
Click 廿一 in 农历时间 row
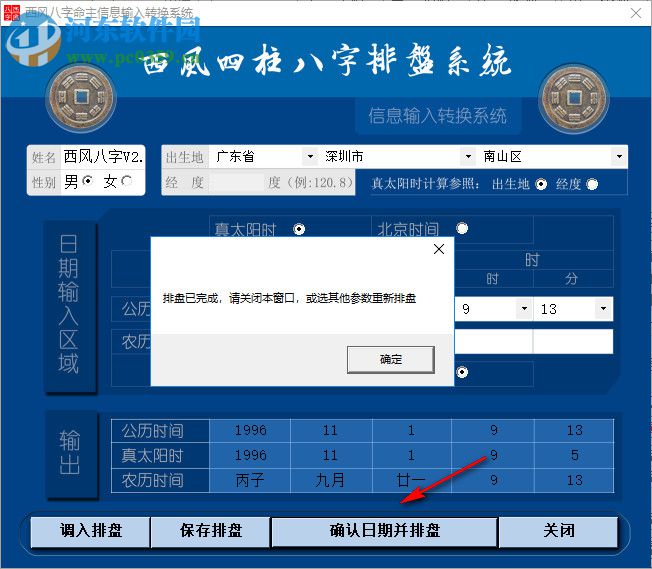pos(411,480)
